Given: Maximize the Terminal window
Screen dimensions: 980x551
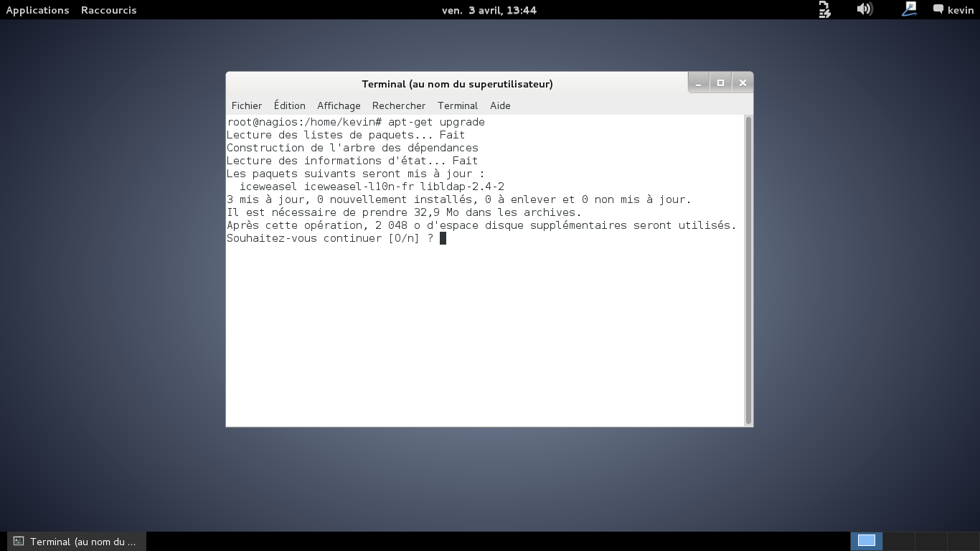Looking at the screenshot, I should [x=720, y=83].
